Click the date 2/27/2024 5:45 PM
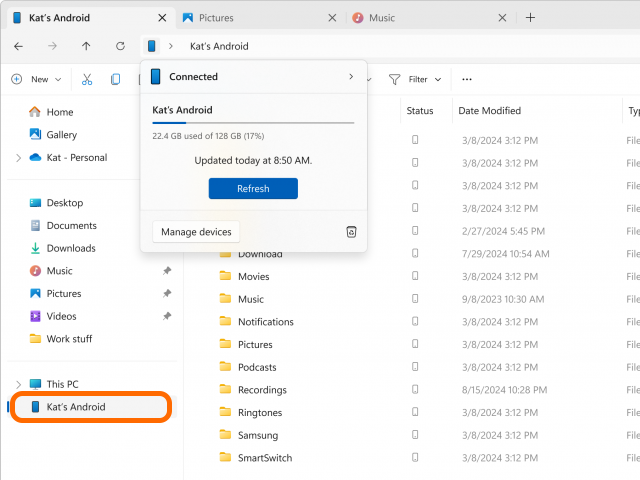 click(503, 231)
